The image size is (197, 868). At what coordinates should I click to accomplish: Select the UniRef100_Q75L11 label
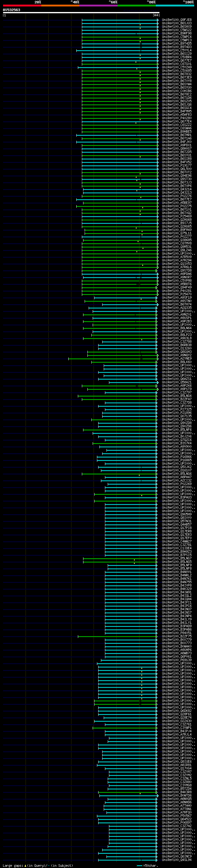pos(177,233)
